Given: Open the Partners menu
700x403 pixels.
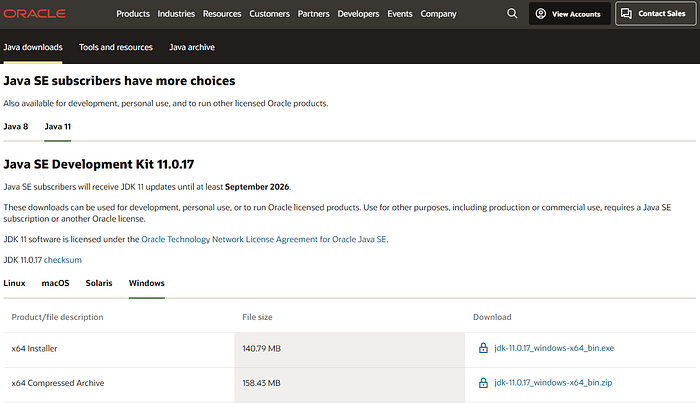Looking at the screenshot, I should tap(313, 14).
